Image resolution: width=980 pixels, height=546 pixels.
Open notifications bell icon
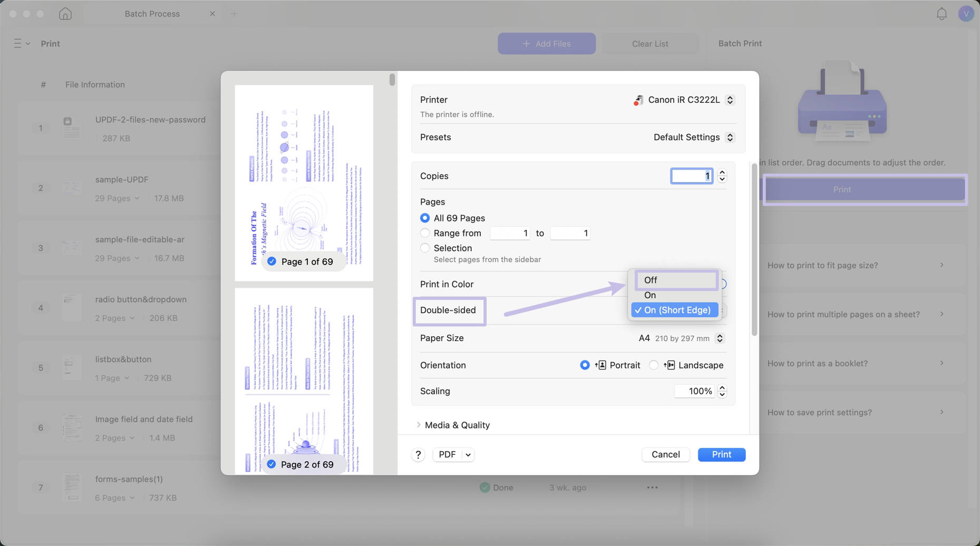[x=942, y=14]
